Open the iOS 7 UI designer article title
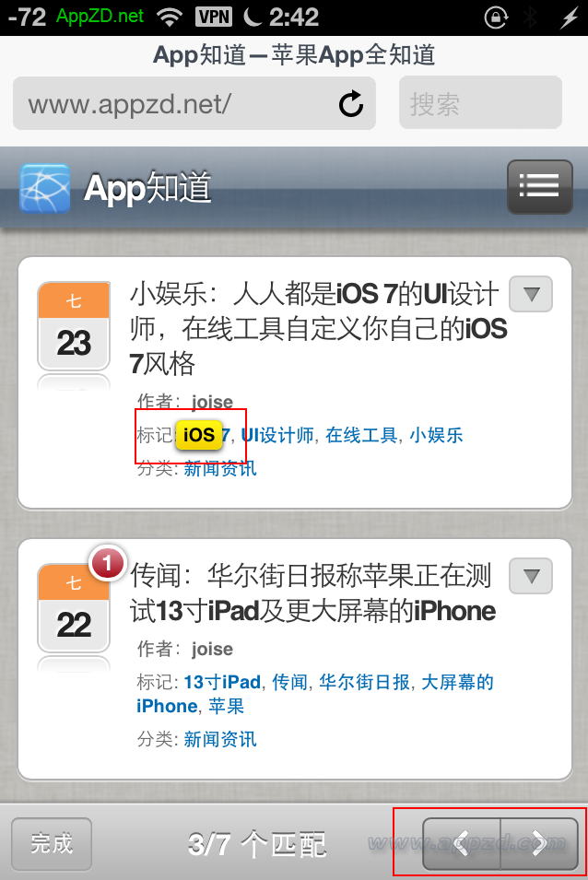Screen dimensions: 588x880 (x=318, y=328)
